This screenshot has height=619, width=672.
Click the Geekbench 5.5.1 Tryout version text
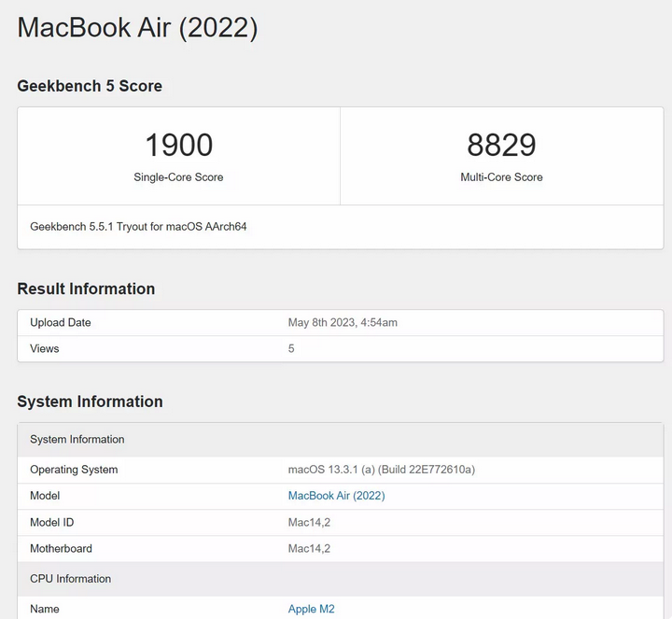tap(138, 226)
